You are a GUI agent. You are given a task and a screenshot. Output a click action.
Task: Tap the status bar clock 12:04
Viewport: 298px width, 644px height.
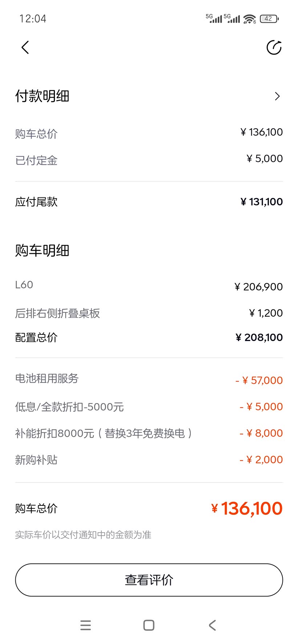tap(33, 19)
